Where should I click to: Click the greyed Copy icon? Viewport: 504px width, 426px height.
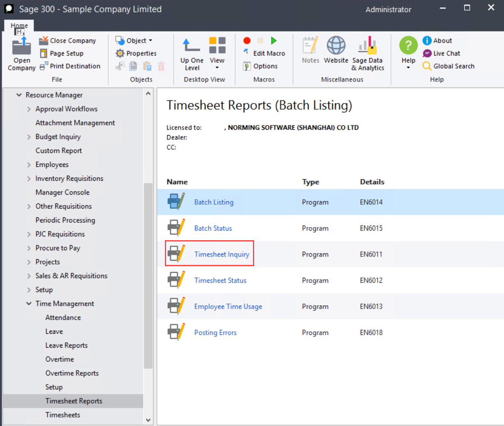(x=134, y=66)
